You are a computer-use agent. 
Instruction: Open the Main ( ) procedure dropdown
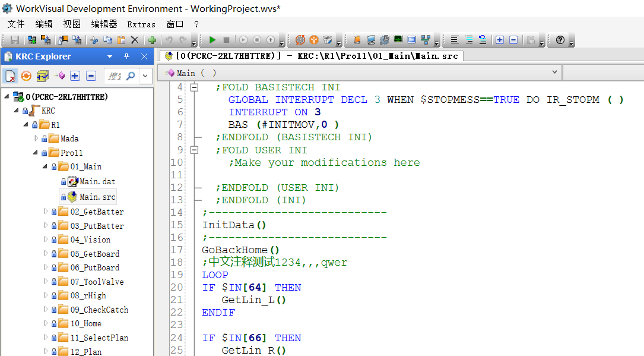(x=554, y=73)
